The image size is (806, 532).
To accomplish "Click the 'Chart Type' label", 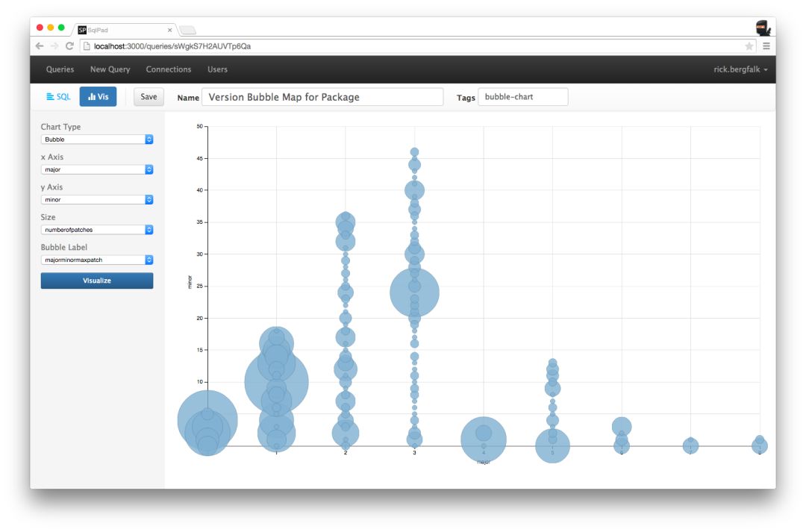I will 60,127.
